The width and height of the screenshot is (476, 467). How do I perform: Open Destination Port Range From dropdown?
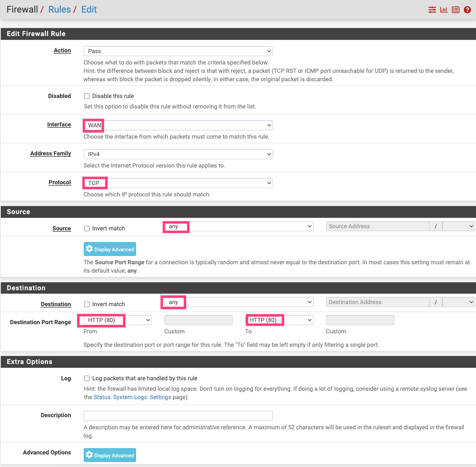click(118, 320)
